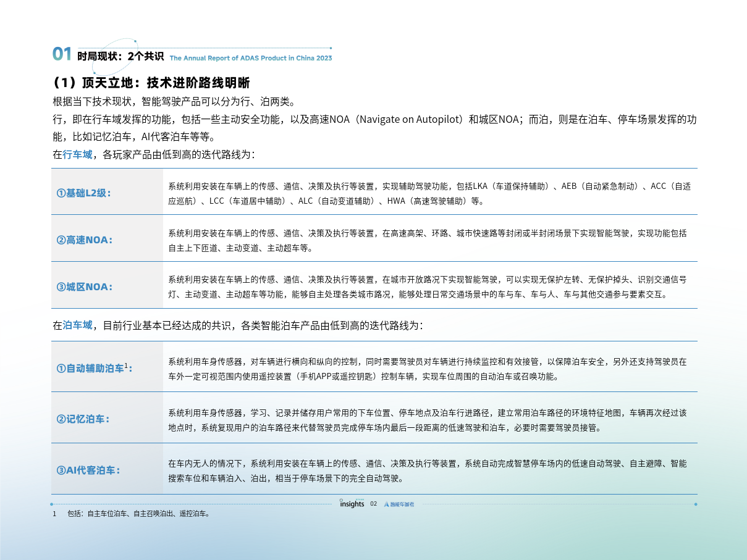The width and height of the screenshot is (747, 560).
Task: Click the row label ③城区NOA
Action: pyautogui.click(x=85, y=286)
